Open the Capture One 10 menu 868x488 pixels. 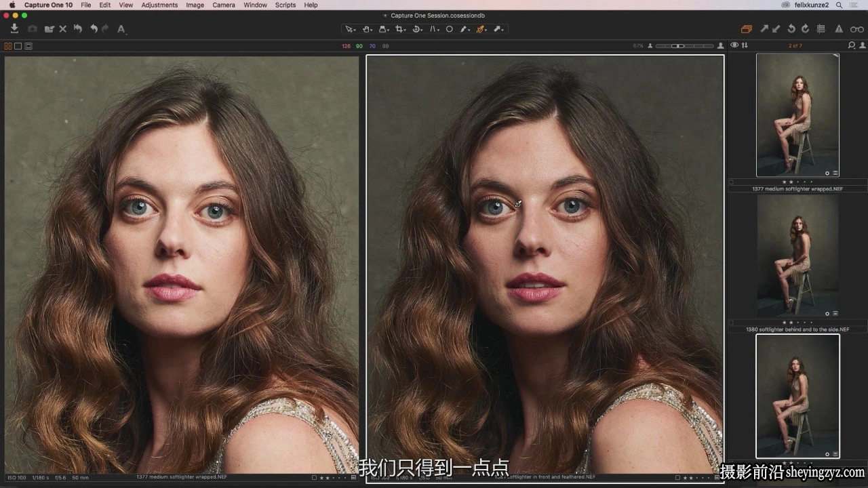coord(48,5)
